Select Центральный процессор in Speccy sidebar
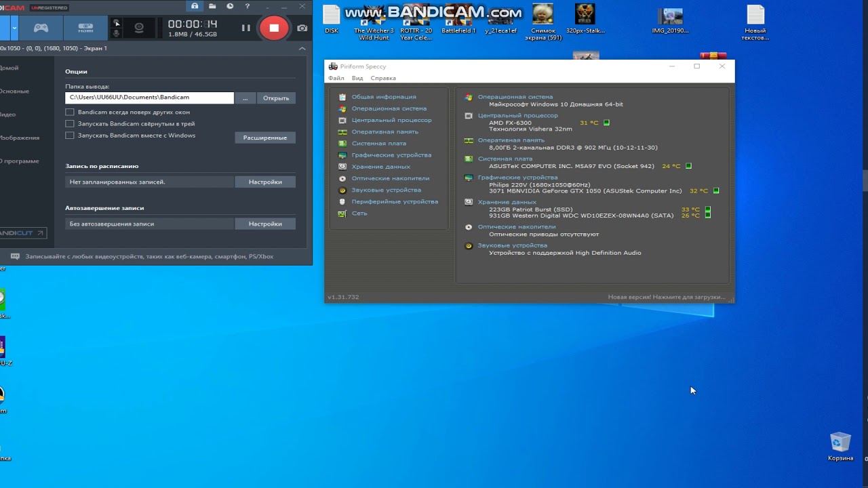 click(391, 120)
